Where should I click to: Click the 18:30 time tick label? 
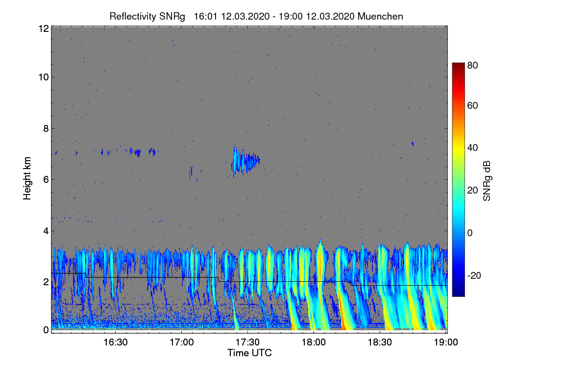tap(380, 342)
